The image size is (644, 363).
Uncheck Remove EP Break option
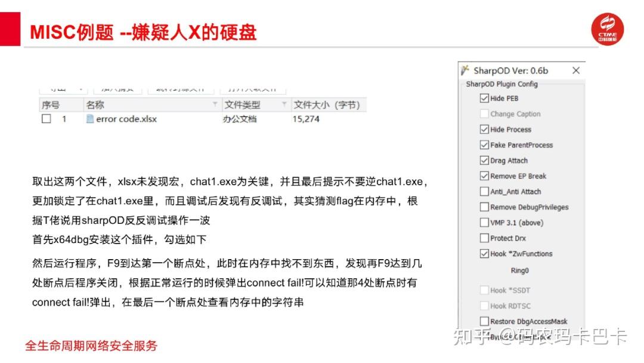(484, 176)
